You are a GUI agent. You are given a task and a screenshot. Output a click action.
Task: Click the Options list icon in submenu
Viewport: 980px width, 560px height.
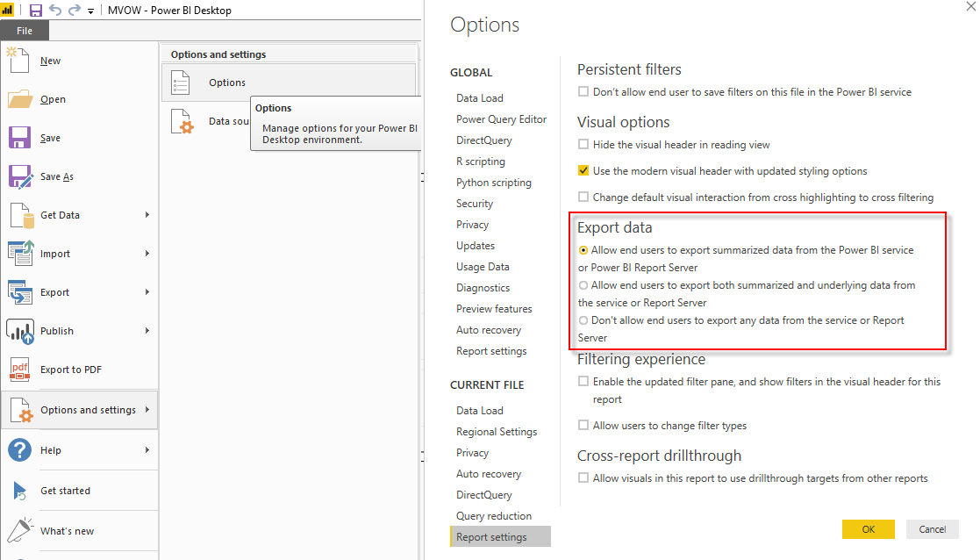click(181, 83)
